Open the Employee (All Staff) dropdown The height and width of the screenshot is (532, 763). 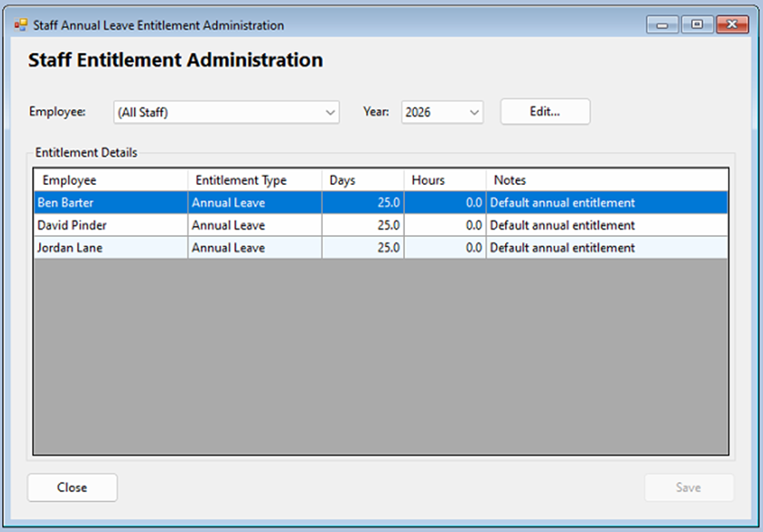[x=226, y=112]
